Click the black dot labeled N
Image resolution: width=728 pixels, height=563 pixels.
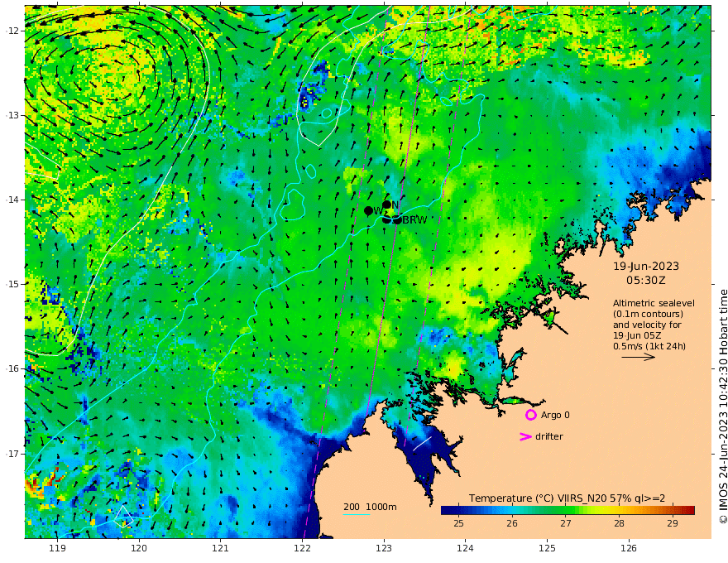(387, 205)
